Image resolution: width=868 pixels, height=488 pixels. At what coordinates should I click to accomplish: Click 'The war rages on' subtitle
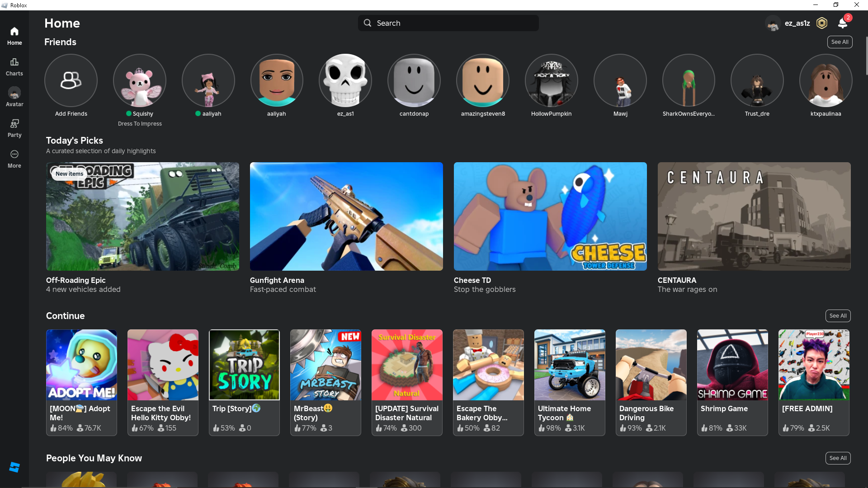point(687,290)
